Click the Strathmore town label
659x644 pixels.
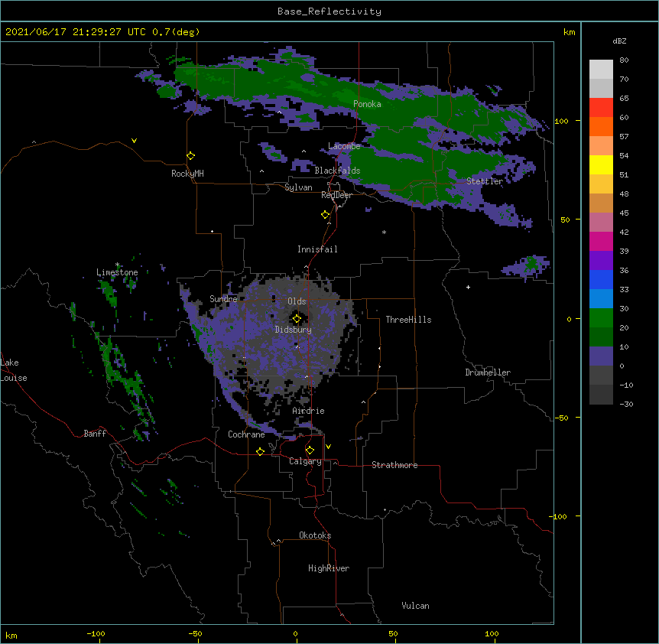click(x=394, y=465)
